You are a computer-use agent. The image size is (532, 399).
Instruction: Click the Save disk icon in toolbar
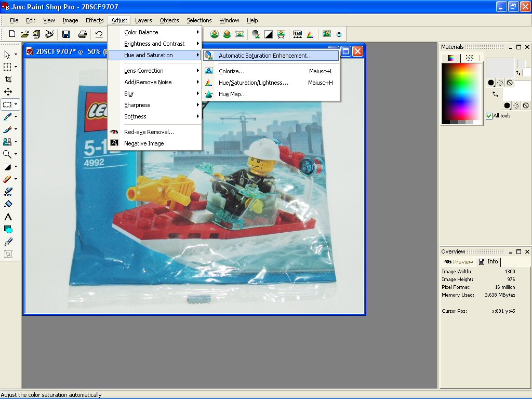(66, 34)
